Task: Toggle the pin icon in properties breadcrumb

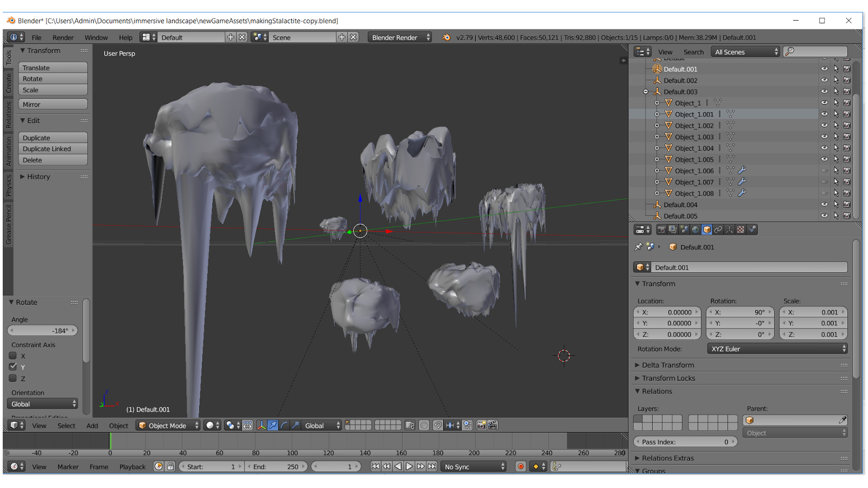Action: click(639, 247)
